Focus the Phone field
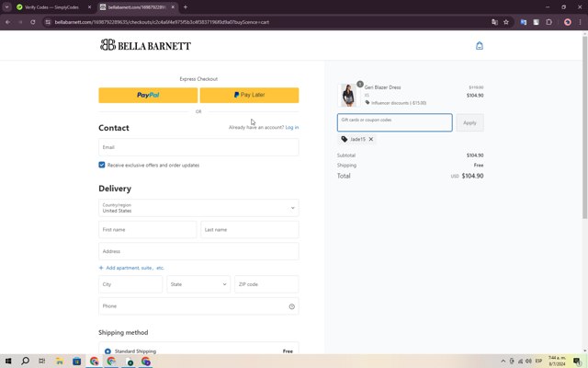This screenshot has width=588, height=368. coord(198,306)
